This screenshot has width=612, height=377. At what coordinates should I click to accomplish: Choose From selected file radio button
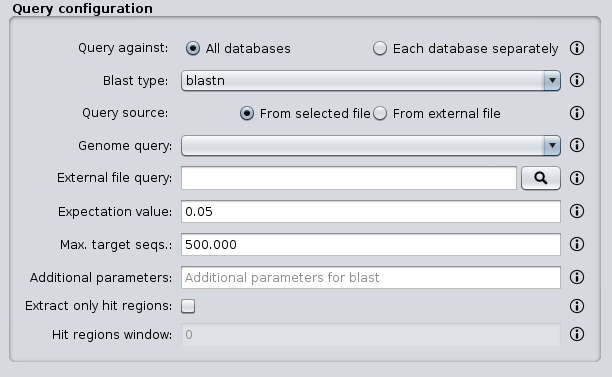(x=247, y=114)
